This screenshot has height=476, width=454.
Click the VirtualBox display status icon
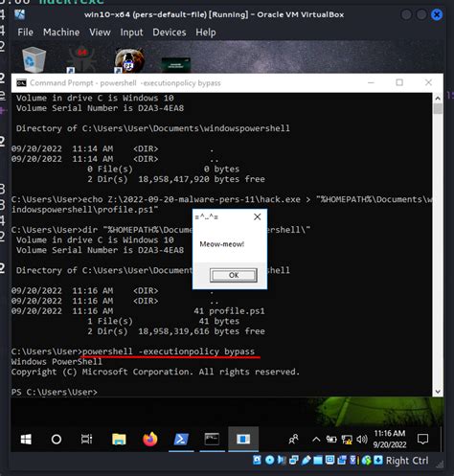click(329, 460)
